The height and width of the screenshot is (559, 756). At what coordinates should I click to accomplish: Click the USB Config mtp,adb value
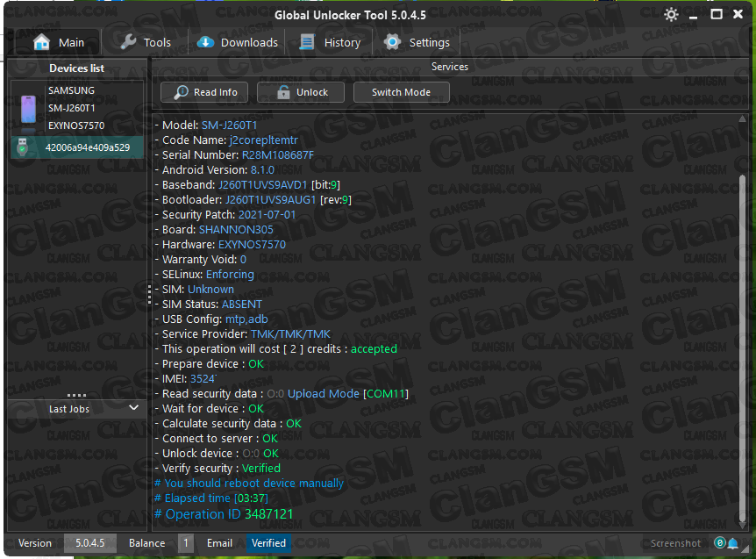point(246,319)
